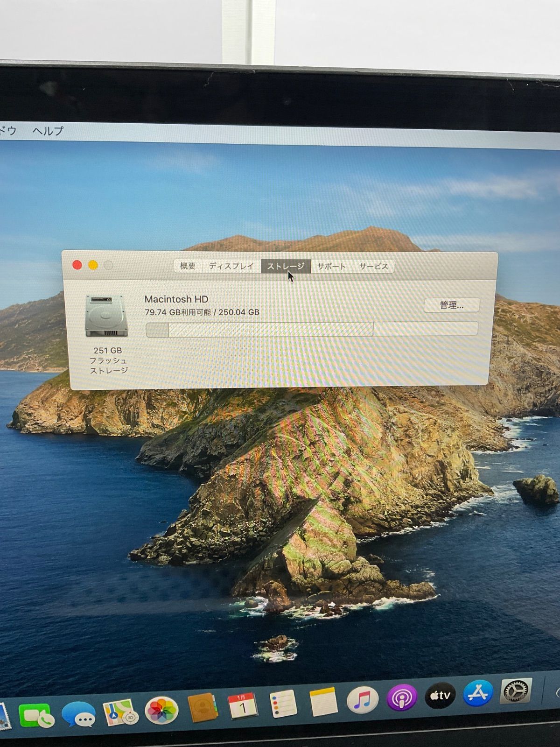Click the Macintosh HD drive icon

tap(106, 316)
